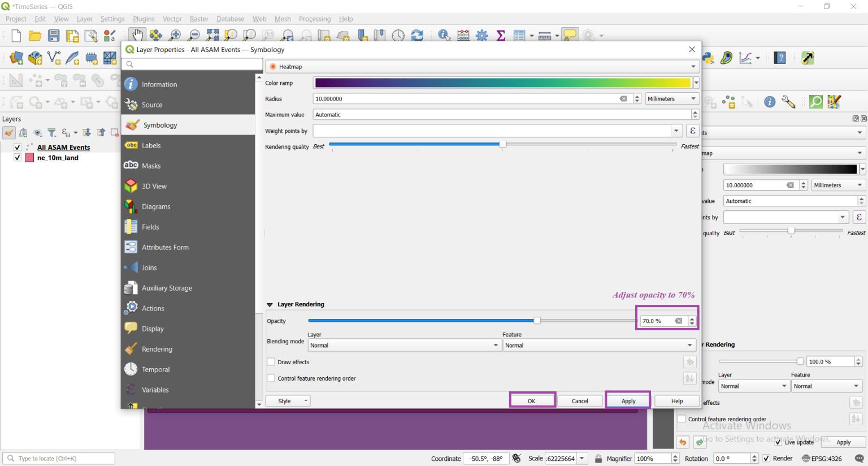Open the Temporal Controller panel clock icon

point(398,35)
